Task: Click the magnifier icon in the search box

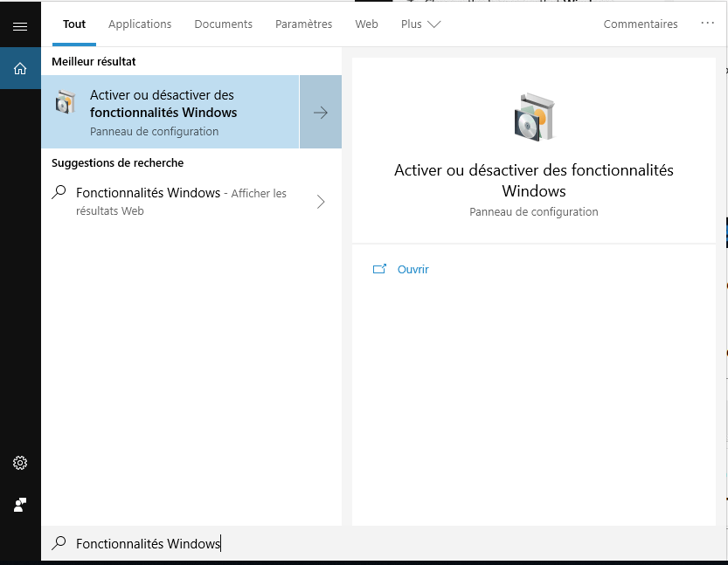Action: click(59, 543)
